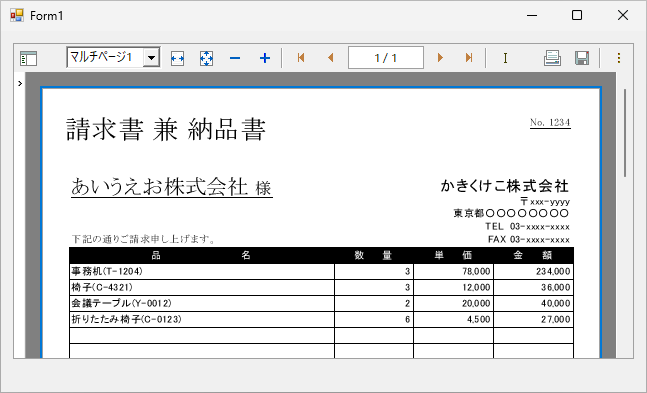Screen dimensions: 647x393
Task: Fit whole page icon
Action: coord(206,58)
